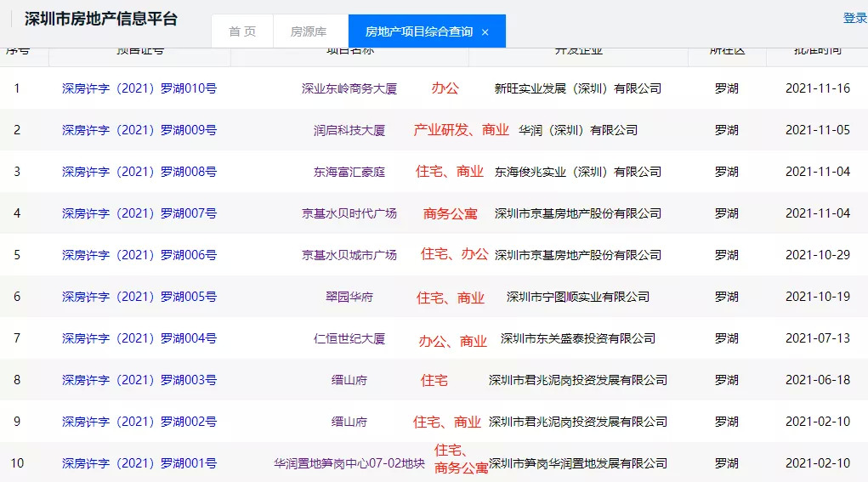Select approval date 2021-10-29
Screen dimensions: 868x482
[818, 255]
